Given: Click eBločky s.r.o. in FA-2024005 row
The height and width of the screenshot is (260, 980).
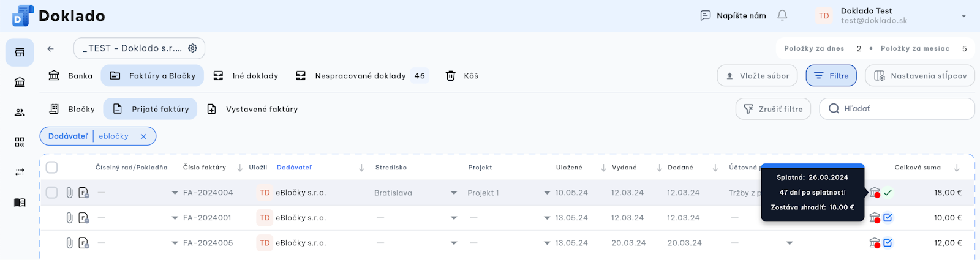Looking at the screenshot, I should tap(301, 243).
